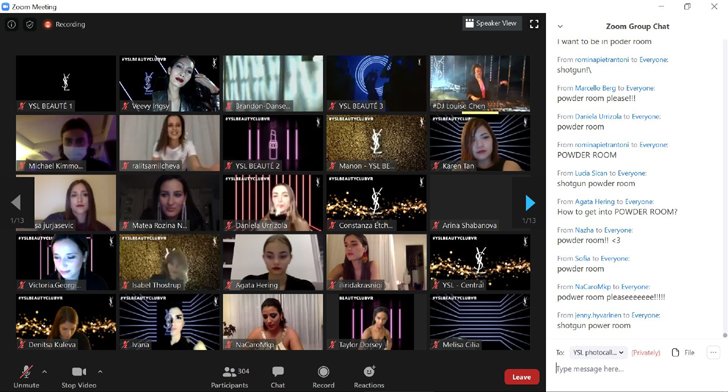Click the red Leave button
The image size is (728, 392).
click(522, 377)
